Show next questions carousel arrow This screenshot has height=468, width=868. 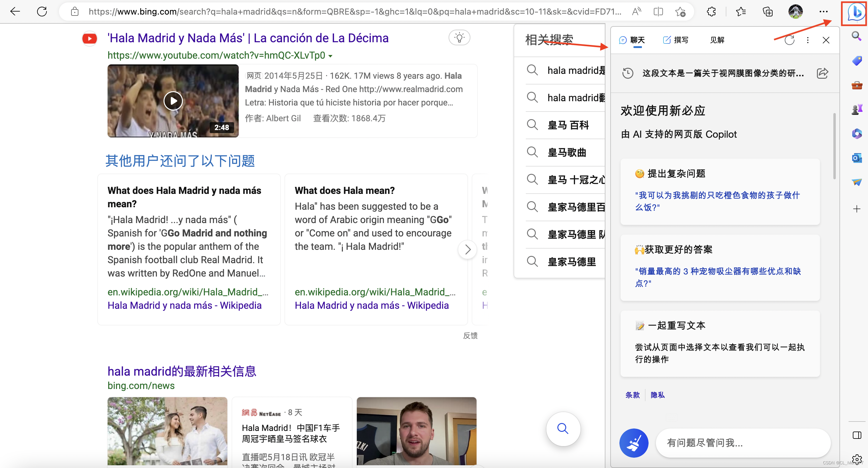coord(468,250)
